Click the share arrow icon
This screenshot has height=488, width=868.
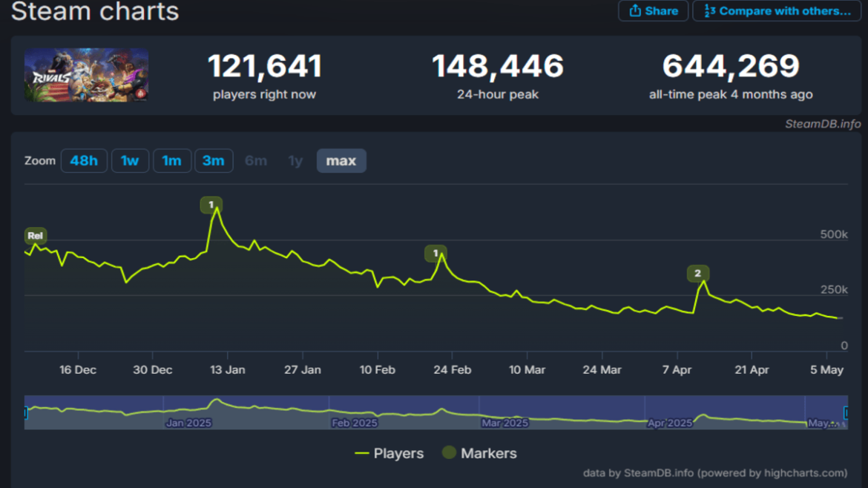tap(634, 10)
